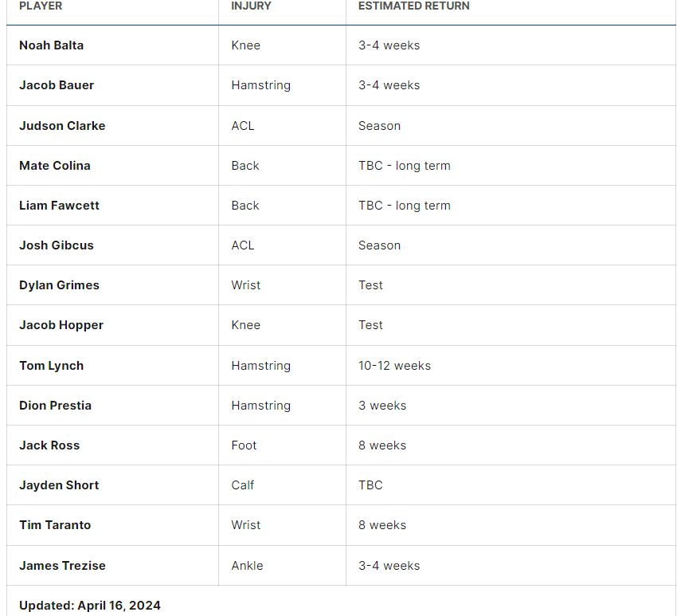The image size is (677, 616).
Task: Select player name Mate Colina
Action: 55,166
